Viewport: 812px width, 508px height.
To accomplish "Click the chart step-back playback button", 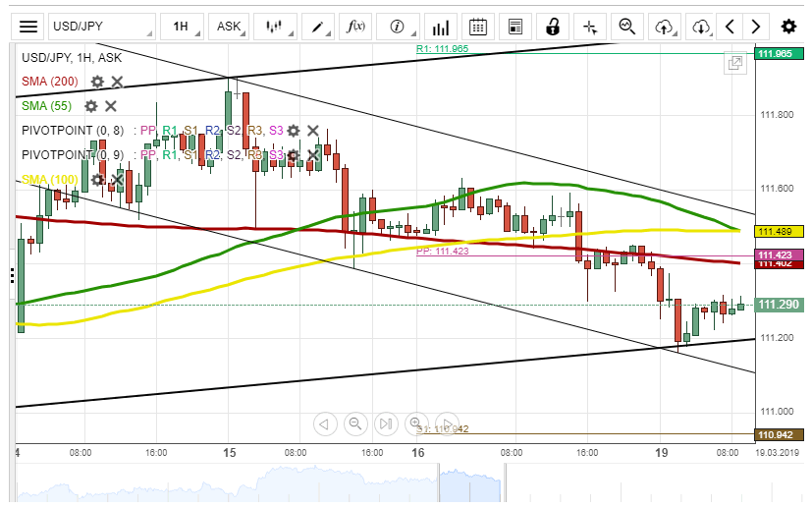I will coord(325,424).
